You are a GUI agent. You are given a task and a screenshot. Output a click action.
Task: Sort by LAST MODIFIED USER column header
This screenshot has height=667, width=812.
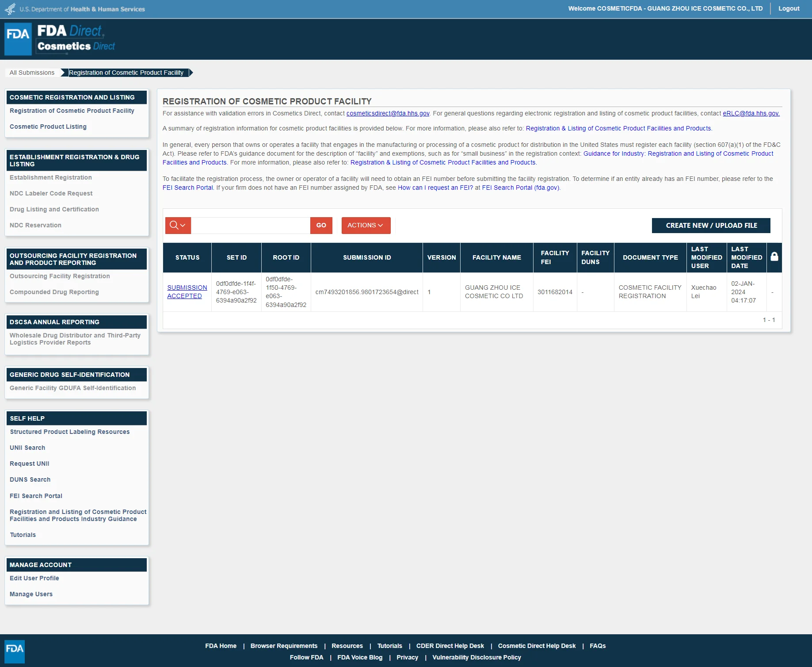coord(706,257)
